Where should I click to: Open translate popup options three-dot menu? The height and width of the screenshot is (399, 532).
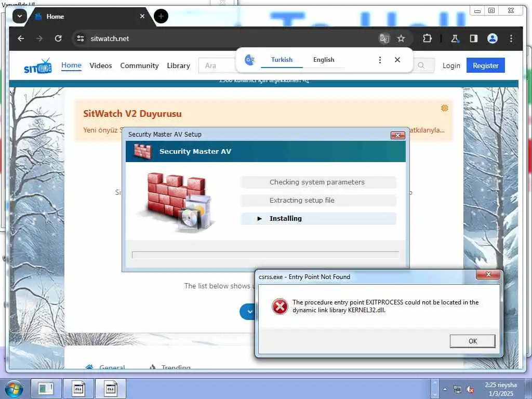click(380, 60)
